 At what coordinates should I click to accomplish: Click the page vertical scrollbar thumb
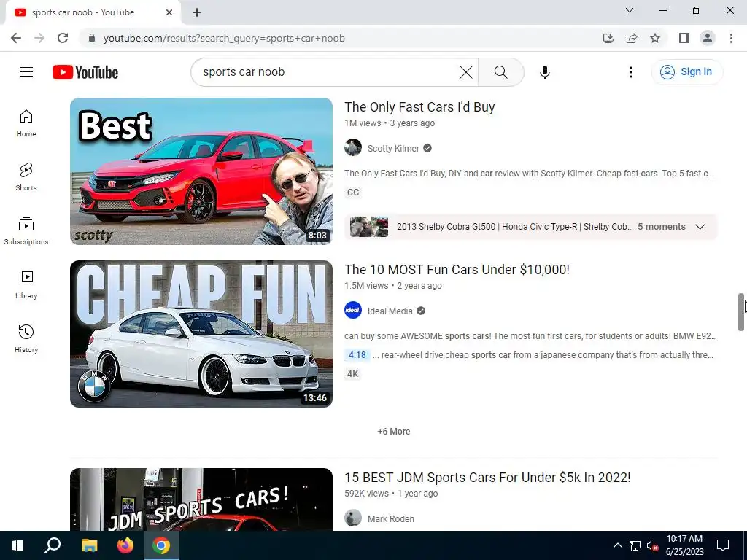[x=741, y=312]
